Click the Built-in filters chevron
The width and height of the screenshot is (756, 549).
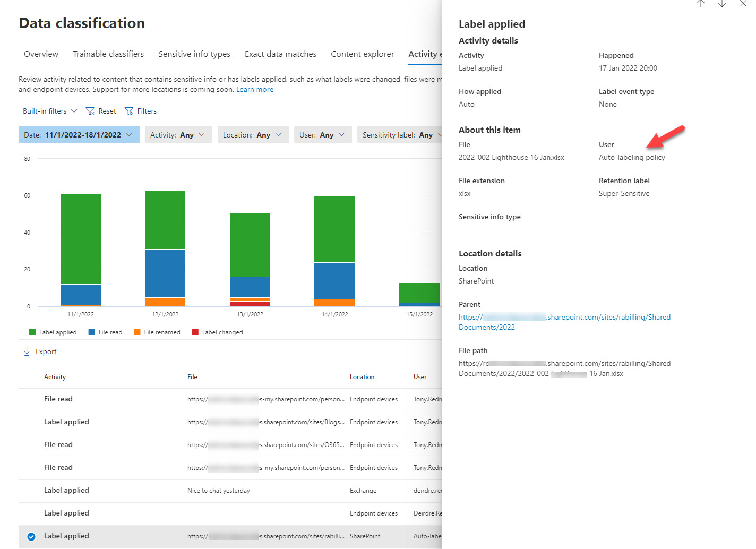[x=74, y=110]
